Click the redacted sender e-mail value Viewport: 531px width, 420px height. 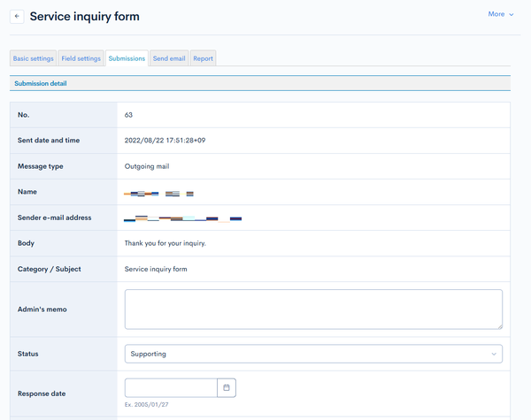(x=182, y=218)
